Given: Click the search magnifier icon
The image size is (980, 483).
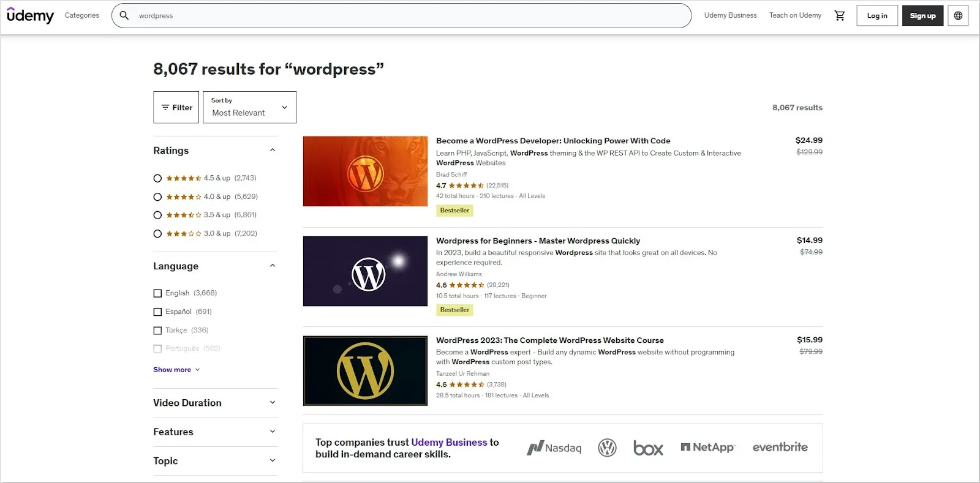Looking at the screenshot, I should pos(124,15).
